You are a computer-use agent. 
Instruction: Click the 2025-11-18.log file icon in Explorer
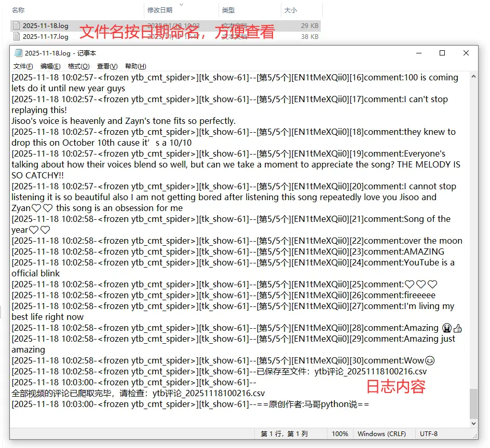17,25
